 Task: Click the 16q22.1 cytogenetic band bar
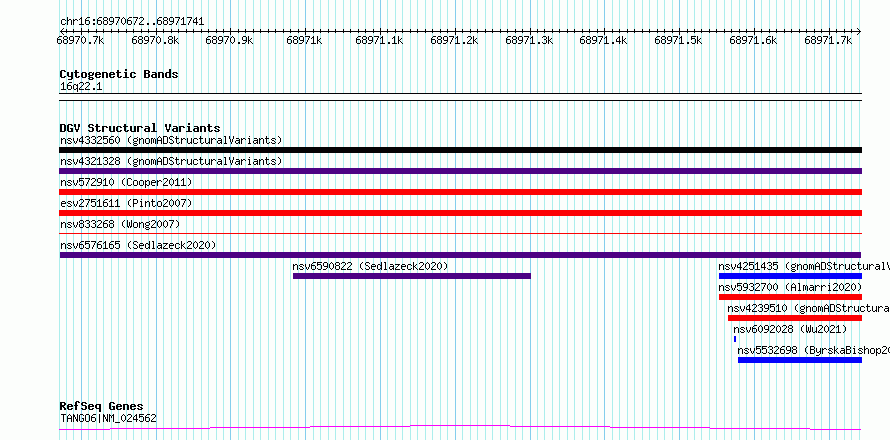(460, 97)
